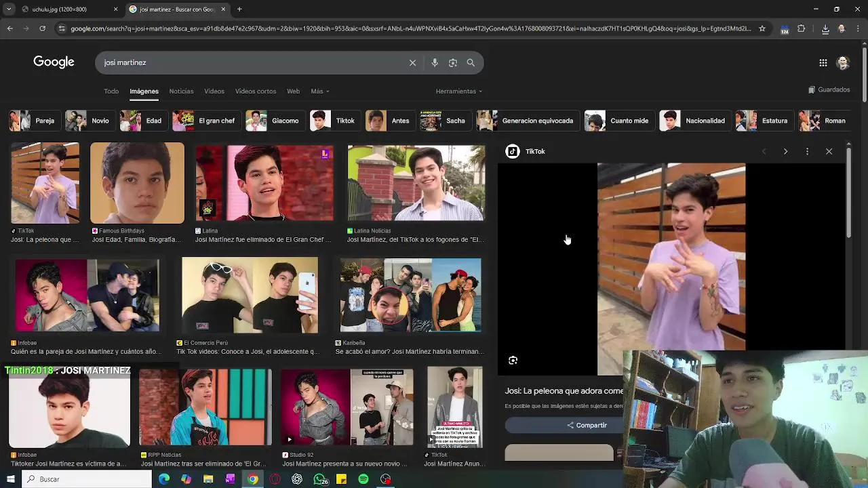
Task: Expand the Herramientas tools dropdown
Action: (x=459, y=91)
